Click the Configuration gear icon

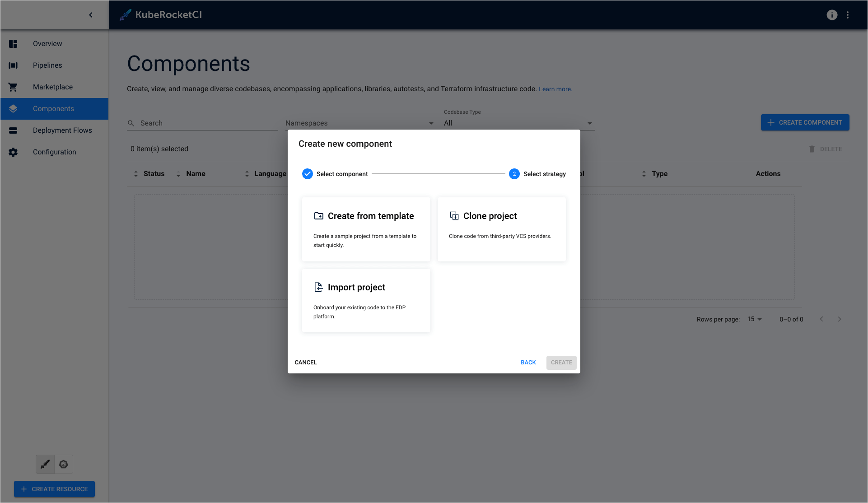(x=13, y=152)
